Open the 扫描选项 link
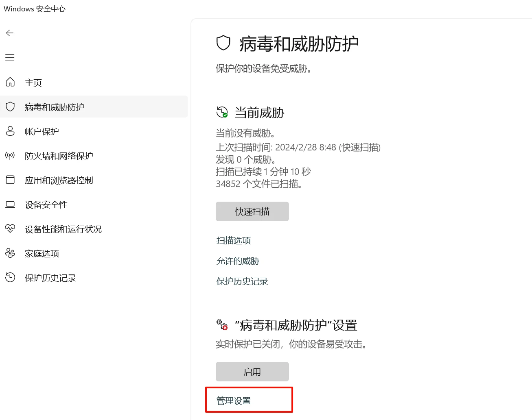 click(234, 240)
